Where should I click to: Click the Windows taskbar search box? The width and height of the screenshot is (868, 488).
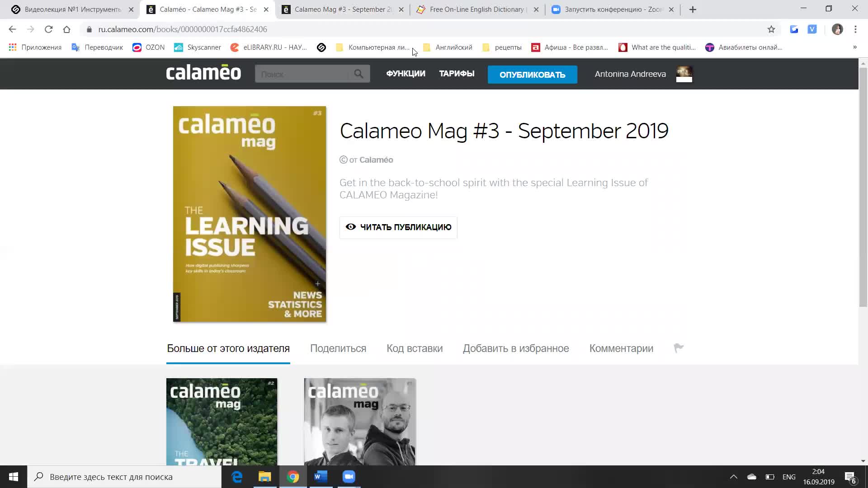[124, 477]
